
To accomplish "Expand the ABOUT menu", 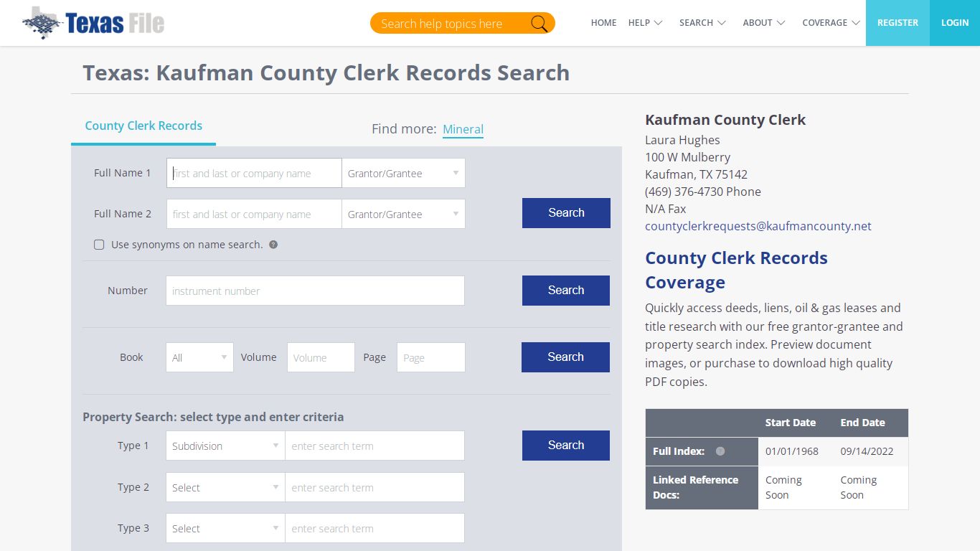I will [x=763, y=23].
